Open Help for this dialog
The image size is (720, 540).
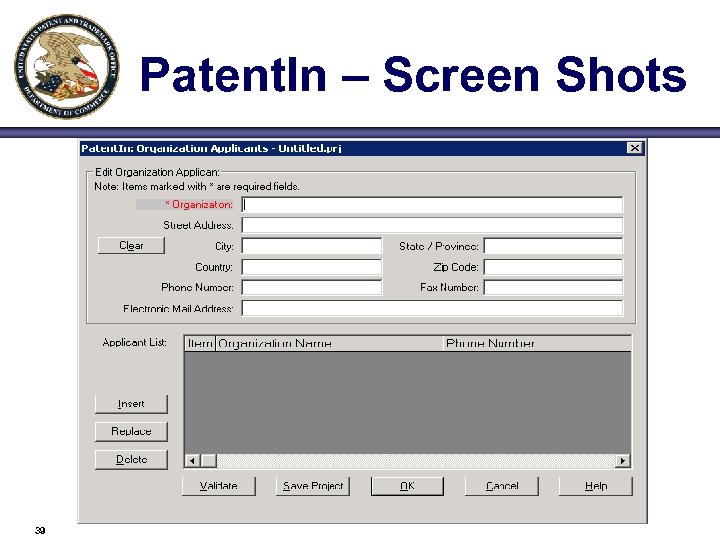(x=596, y=486)
